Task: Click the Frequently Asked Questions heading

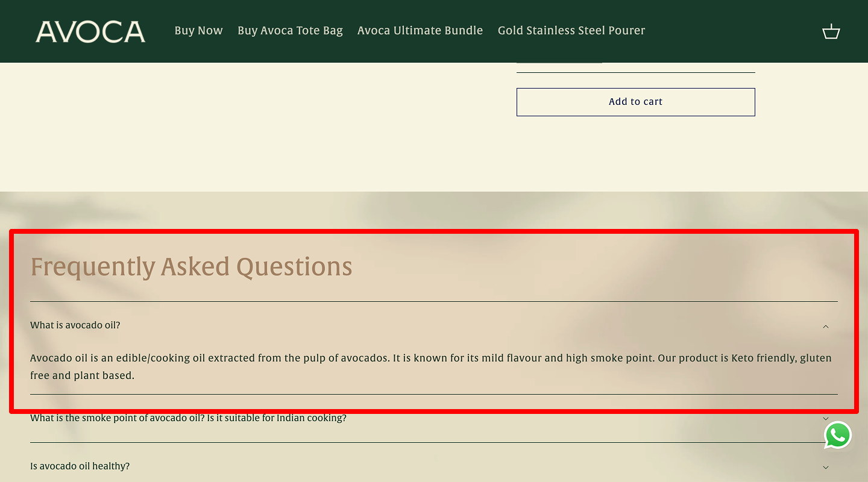Action: click(192, 266)
